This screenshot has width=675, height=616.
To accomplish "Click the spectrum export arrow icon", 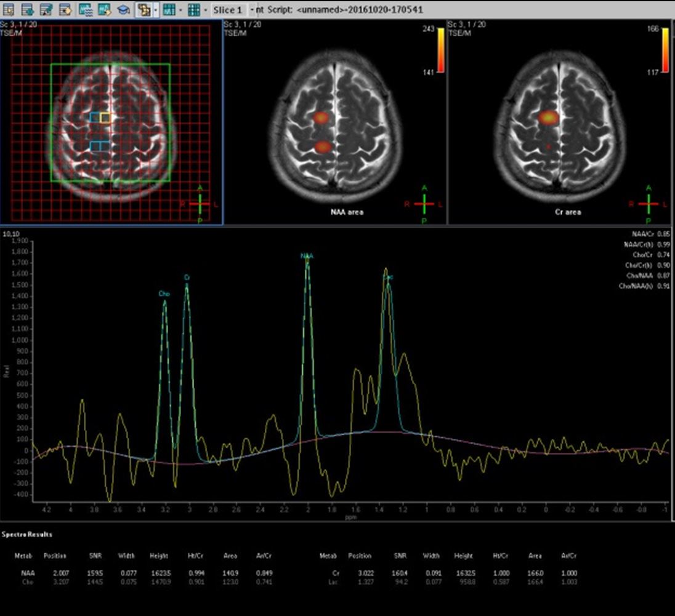I will 105,9.
